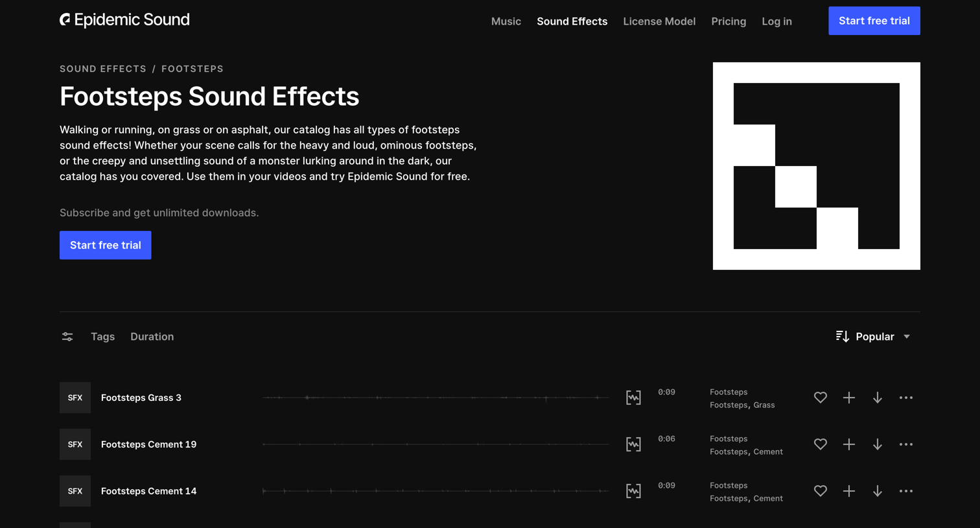Play Footsteps Cement 14 via SFX tile
Image resolution: width=980 pixels, height=528 pixels.
coord(75,491)
